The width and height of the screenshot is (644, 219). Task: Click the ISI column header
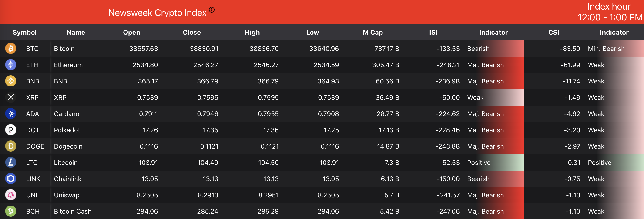[x=433, y=33]
